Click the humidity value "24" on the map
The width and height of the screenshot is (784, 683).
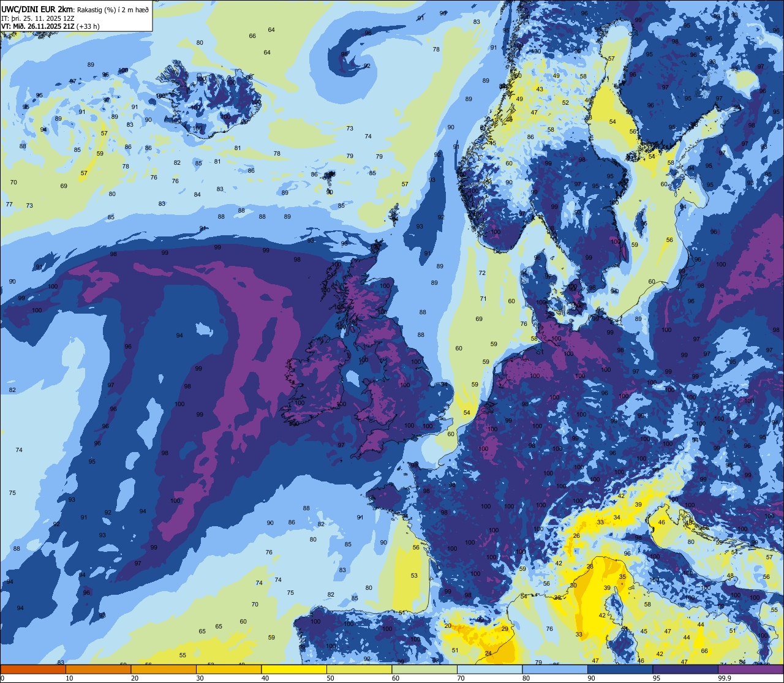pyautogui.click(x=488, y=654)
